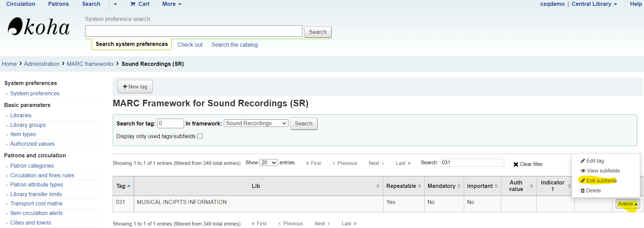Sort by Indicator 1 column arrows
Viewport: 644px width, 228px height.
569,186
